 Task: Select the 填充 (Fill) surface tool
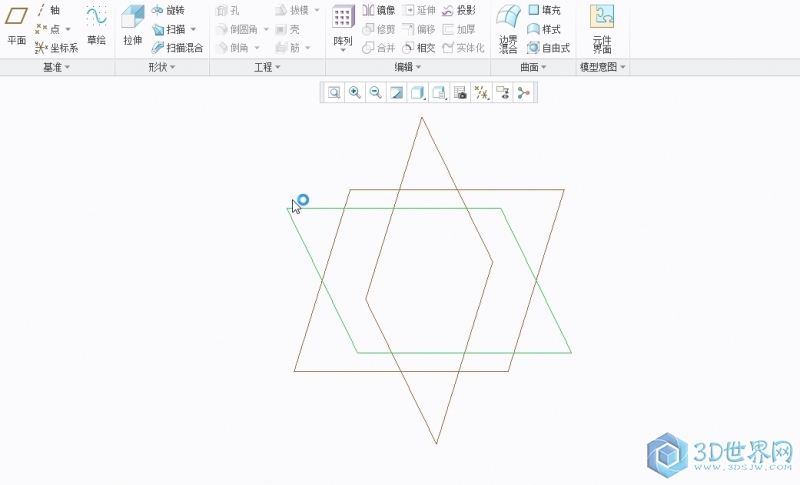click(544, 10)
